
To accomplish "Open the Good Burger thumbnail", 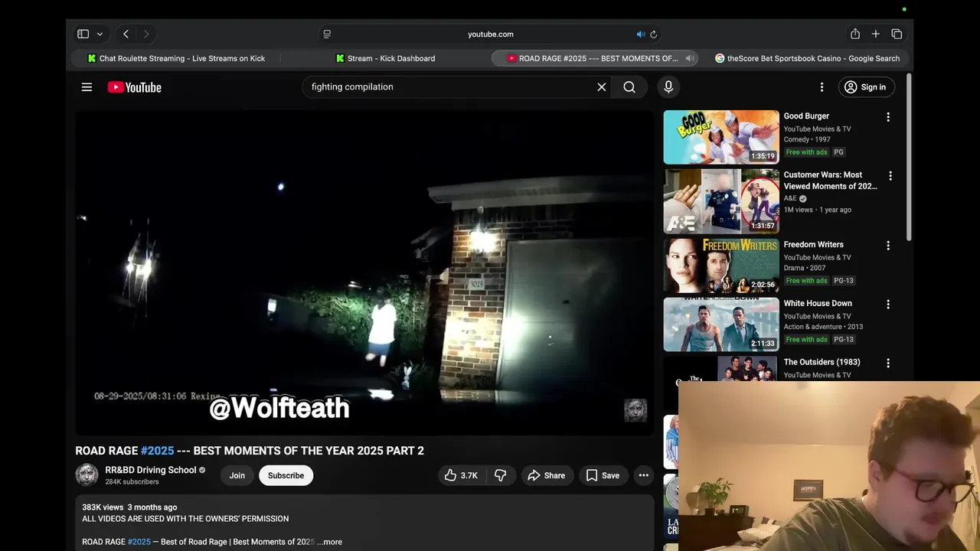I will 721,137.
